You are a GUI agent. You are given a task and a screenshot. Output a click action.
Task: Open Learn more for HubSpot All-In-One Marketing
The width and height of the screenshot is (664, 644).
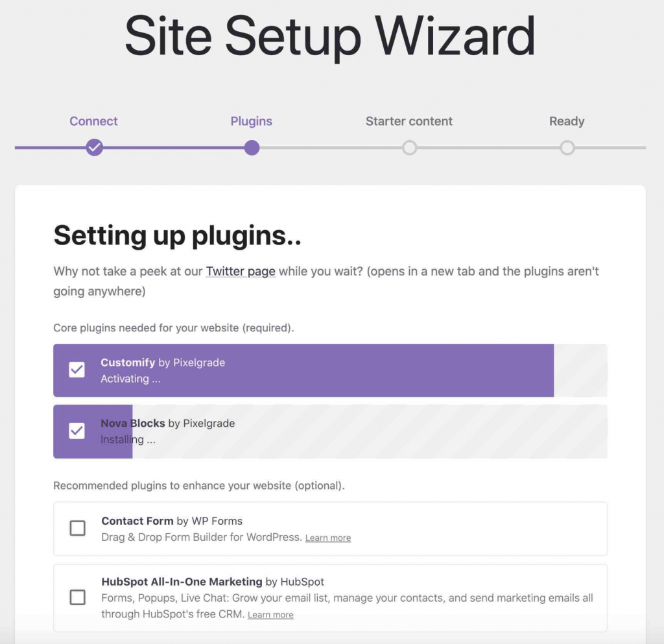click(270, 614)
